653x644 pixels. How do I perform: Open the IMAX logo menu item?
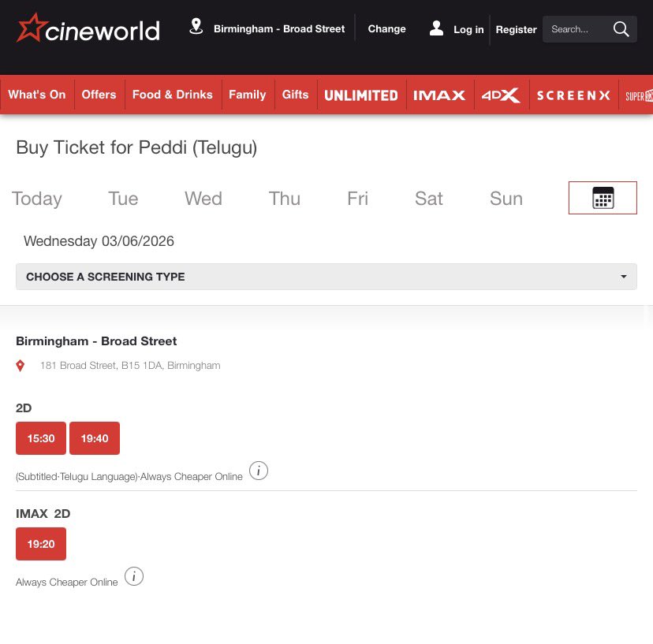tap(439, 95)
